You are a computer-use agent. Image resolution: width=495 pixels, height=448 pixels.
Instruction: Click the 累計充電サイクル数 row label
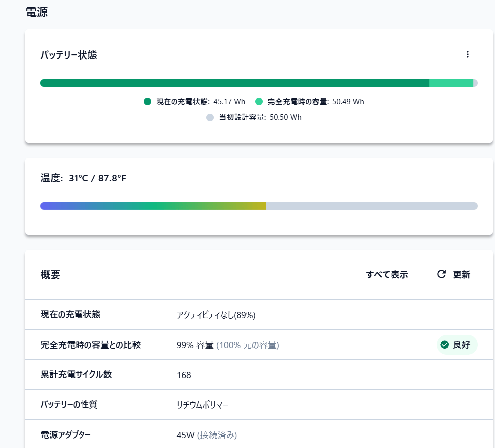point(76,375)
